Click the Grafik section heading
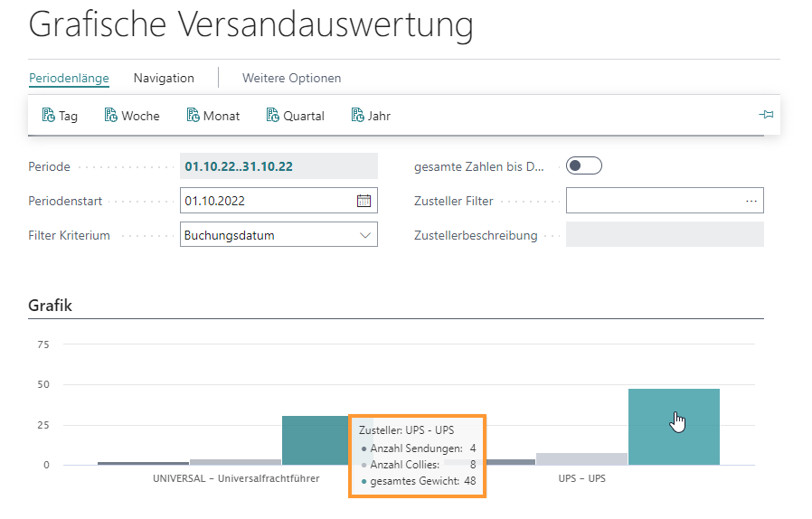The height and width of the screenshot is (519, 812). (51, 305)
